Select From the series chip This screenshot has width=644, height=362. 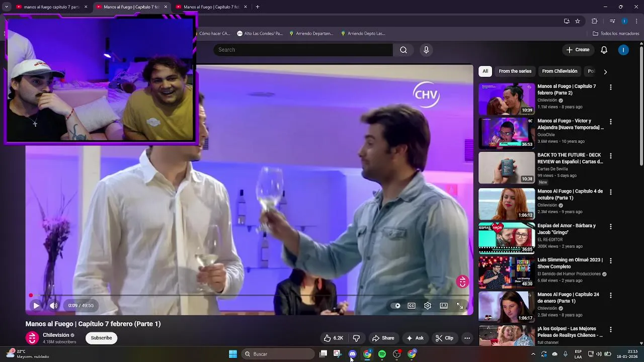coord(515,71)
